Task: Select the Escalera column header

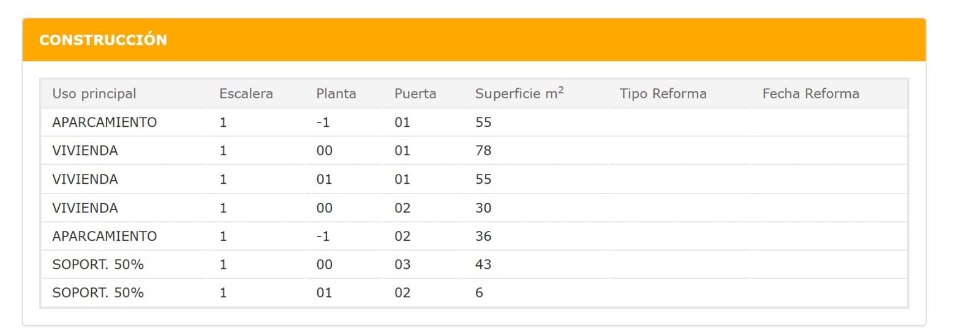Action: [246, 94]
